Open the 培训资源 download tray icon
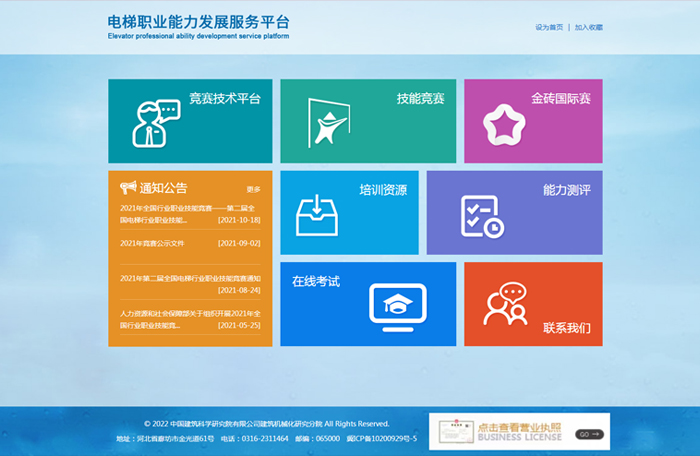 pos(317,215)
